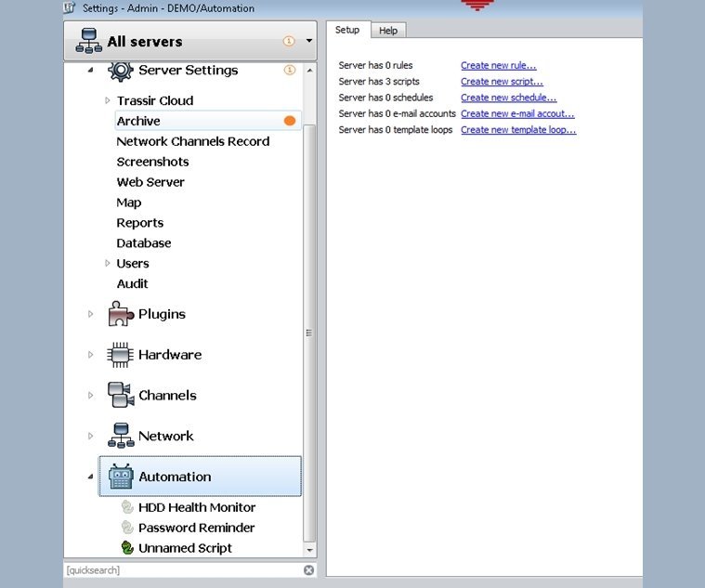This screenshot has width=705, height=588.
Task: Expand the Trassir Cloud node
Action: [x=107, y=100]
